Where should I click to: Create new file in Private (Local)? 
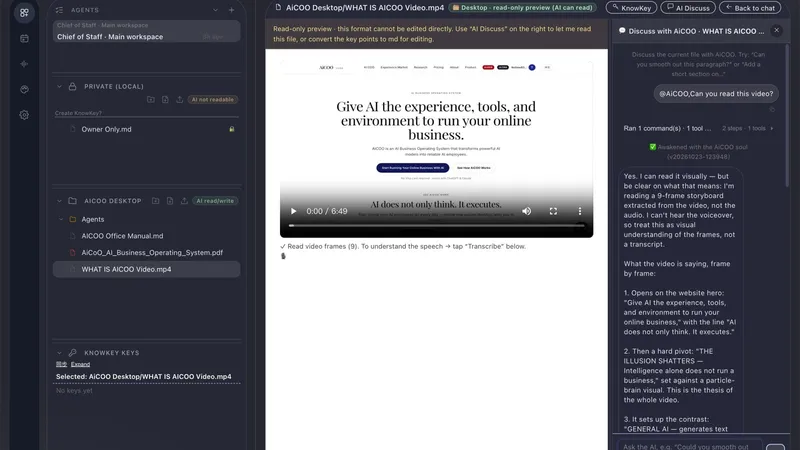pos(165,99)
